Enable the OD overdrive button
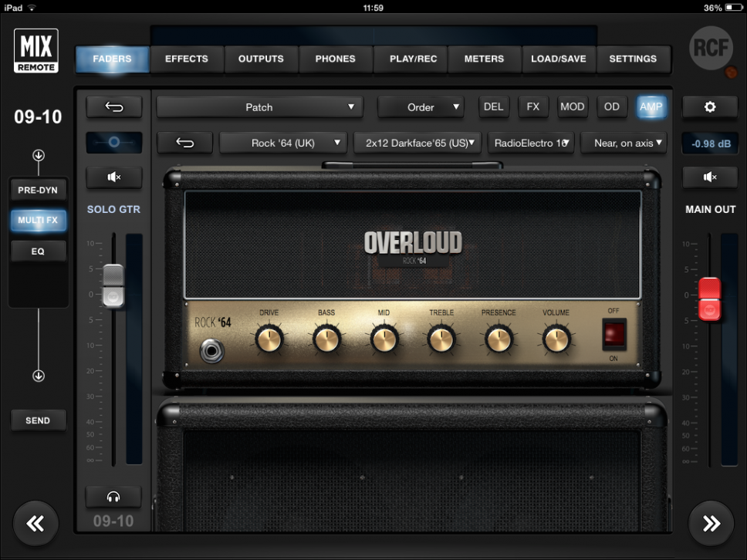 (611, 107)
